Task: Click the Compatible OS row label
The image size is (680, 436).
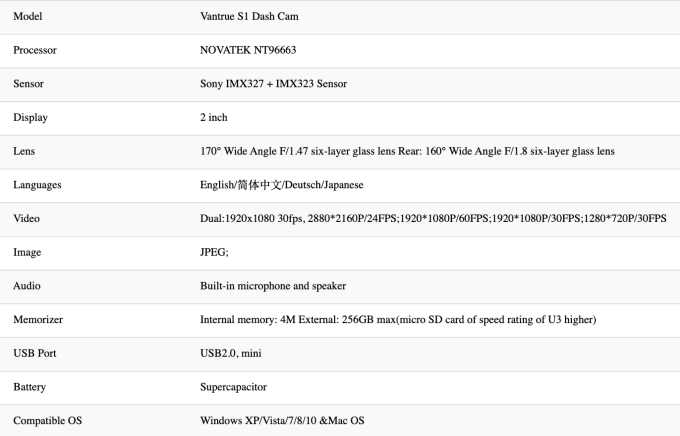Action: 48,421
